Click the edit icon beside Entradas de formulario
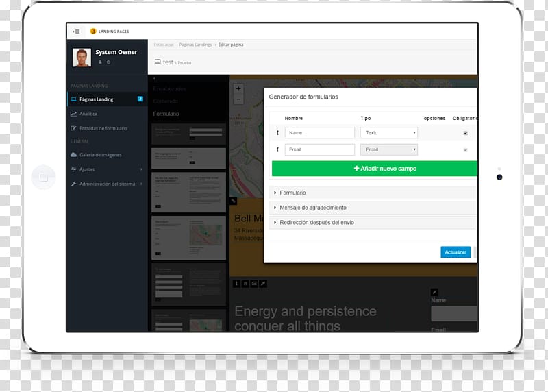 coord(74,128)
